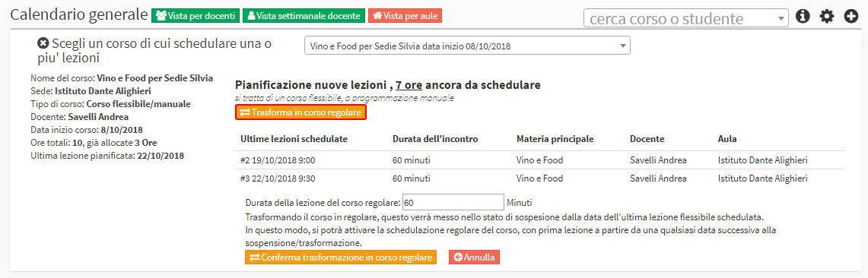Click the course dropdown arrow
The height and width of the screenshot is (278, 868).
coord(622,46)
